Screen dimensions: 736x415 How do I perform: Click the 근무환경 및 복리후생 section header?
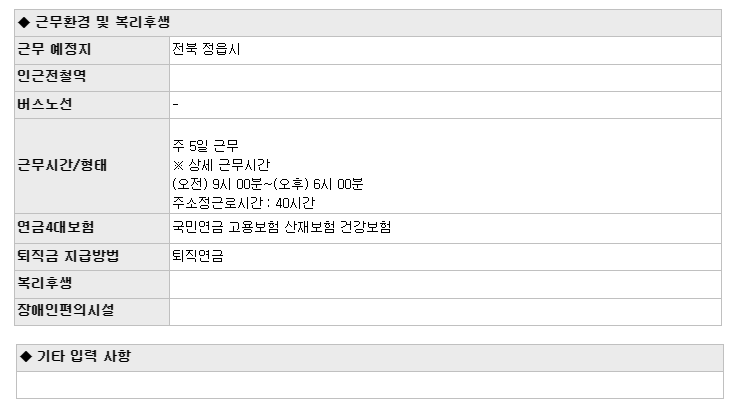click(368, 23)
